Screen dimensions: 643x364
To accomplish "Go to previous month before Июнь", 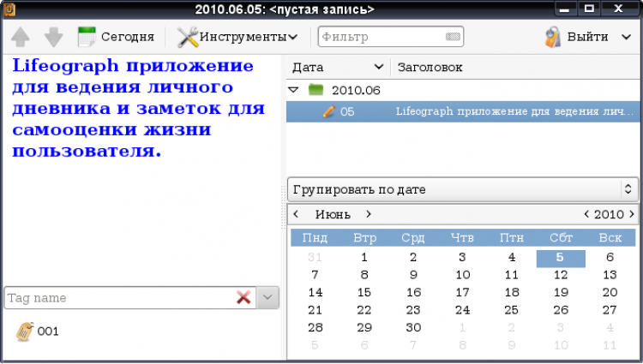I will click(x=296, y=214).
